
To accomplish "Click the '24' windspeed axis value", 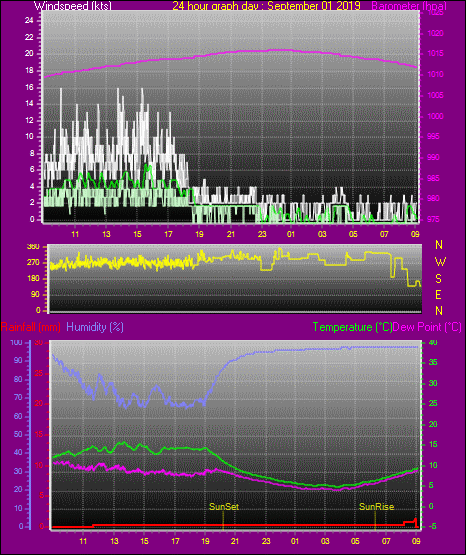I will tap(29, 21).
